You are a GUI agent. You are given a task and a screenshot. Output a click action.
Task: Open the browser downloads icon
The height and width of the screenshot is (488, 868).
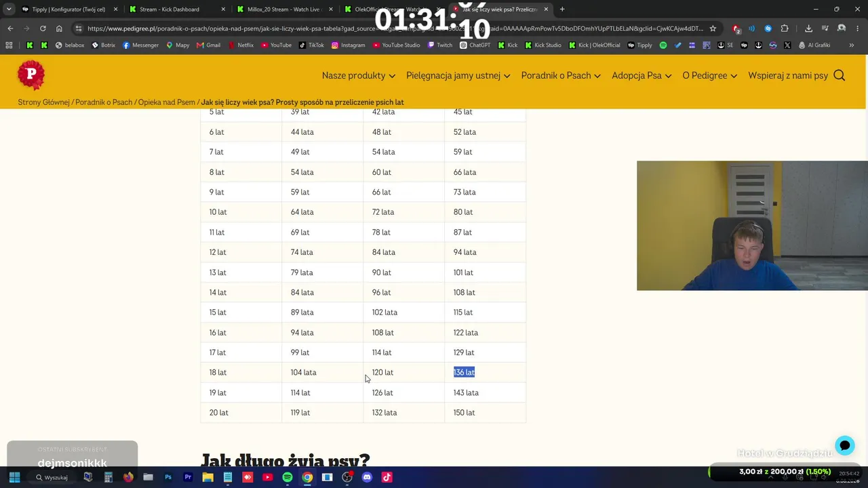coord(808,28)
